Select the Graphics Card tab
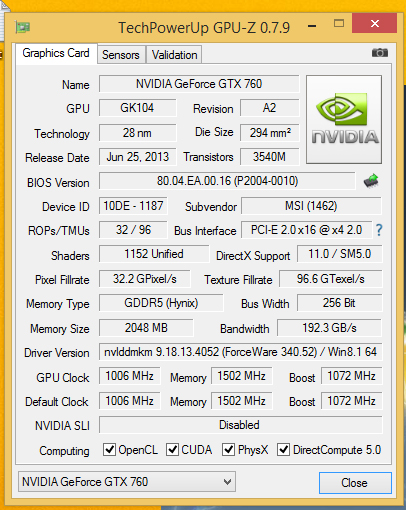Image resolution: width=406 pixels, height=510 pixels. (x=56, y=53)
